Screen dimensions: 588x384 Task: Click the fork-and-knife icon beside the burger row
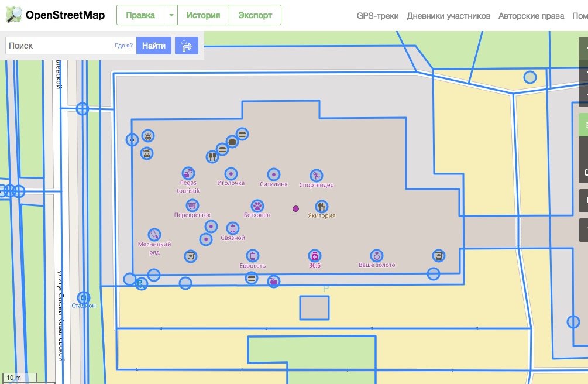(212, 156)
